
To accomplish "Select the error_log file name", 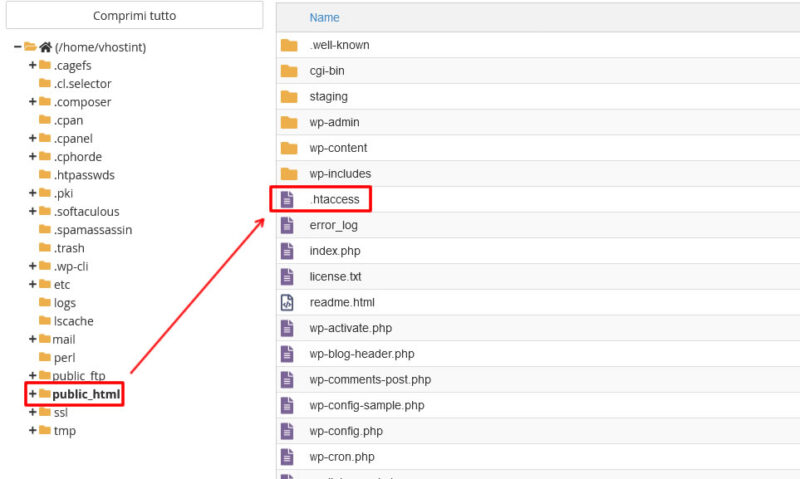I will pyautogui.click(x=333, y=225).
